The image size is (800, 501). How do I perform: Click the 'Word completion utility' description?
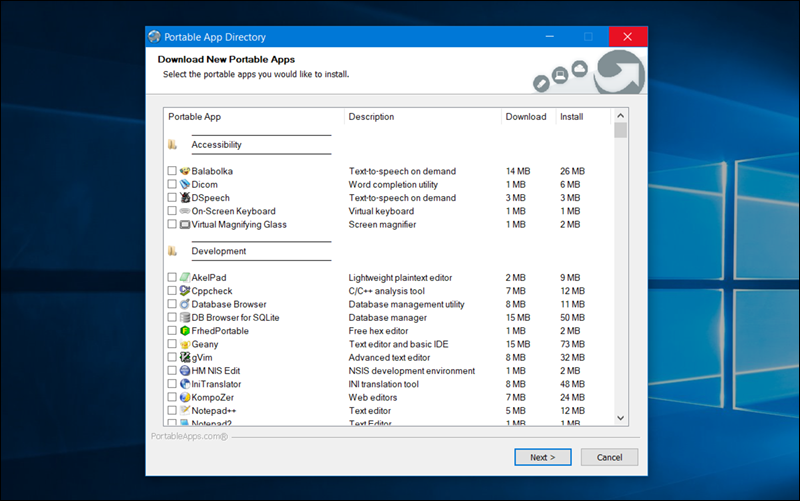(x=393, y=184)
